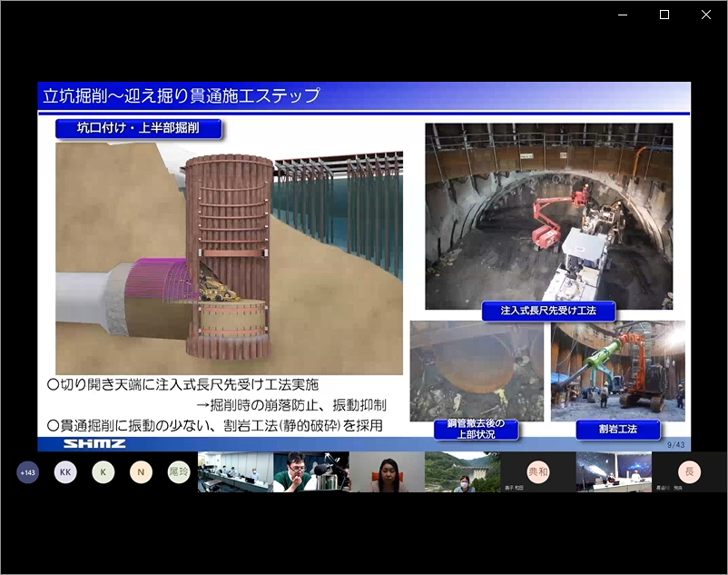Click the SHMZ logo on the slide
This screenshot has height=575, width=728.
click(x=94, y=444)
